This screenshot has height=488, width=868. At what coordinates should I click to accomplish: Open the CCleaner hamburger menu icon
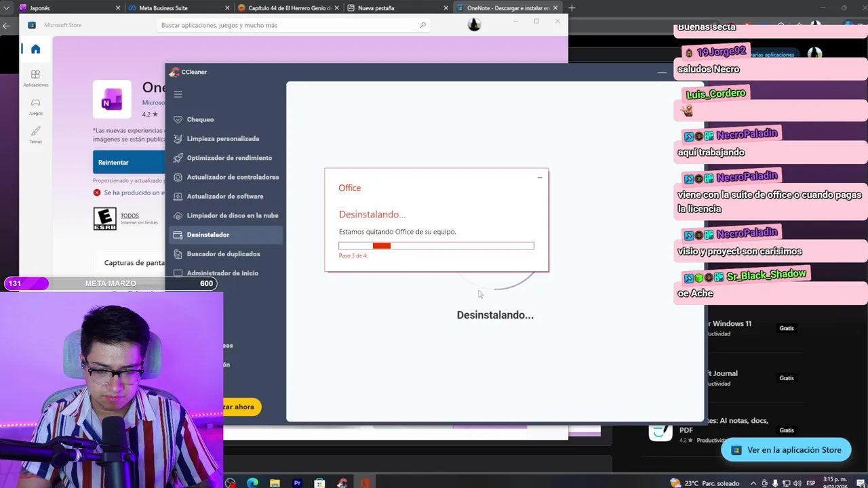coord(178,94)
